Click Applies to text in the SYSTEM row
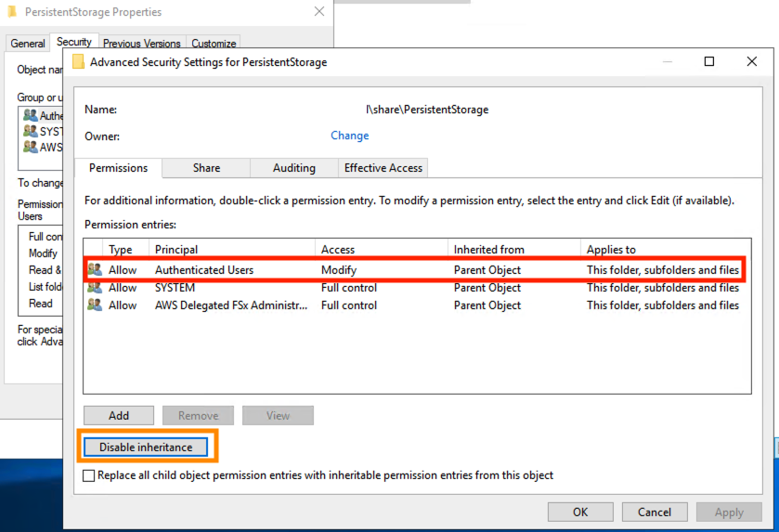Screen dimensions: 779x532 click(x=662, y=288)
